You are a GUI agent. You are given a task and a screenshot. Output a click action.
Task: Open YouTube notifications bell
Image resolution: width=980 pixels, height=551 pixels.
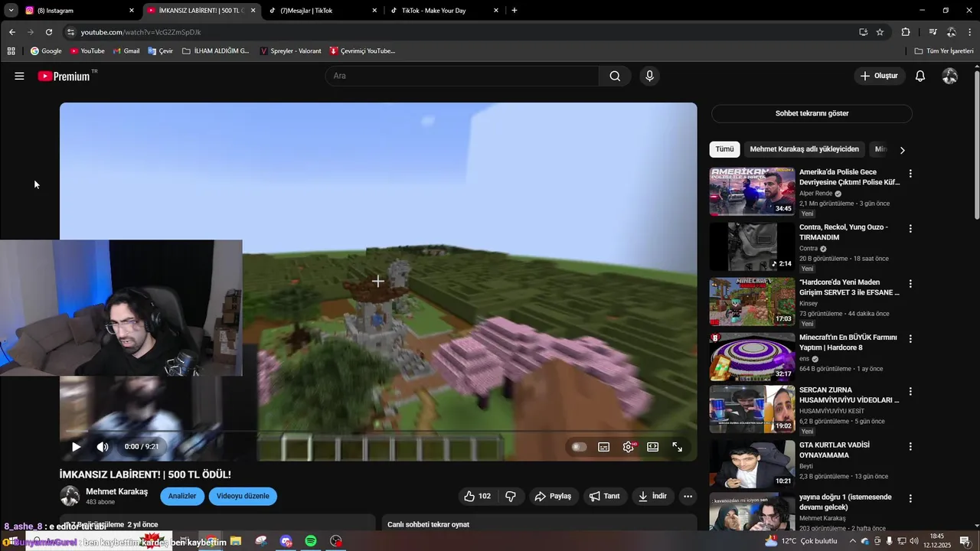point(920,76)
